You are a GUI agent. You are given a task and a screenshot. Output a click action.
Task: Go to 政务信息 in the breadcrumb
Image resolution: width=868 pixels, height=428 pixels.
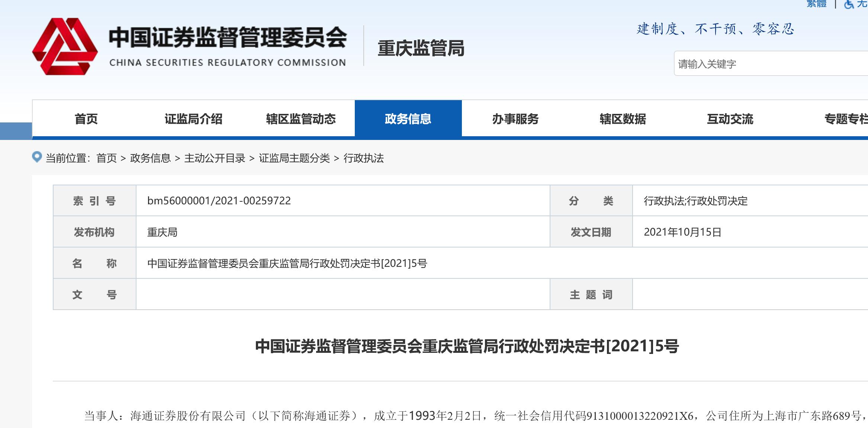pos(150,158)
